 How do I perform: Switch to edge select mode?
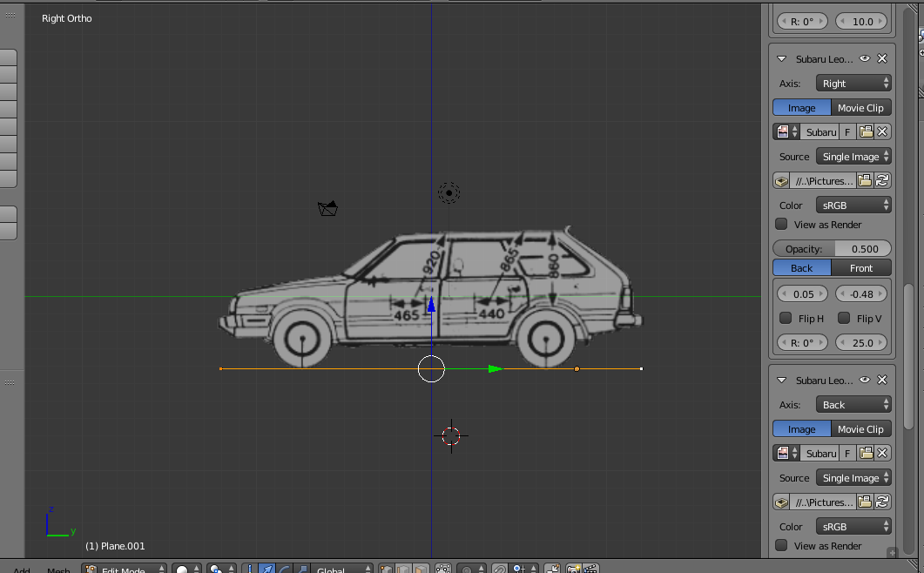click(x=404, y=569)
